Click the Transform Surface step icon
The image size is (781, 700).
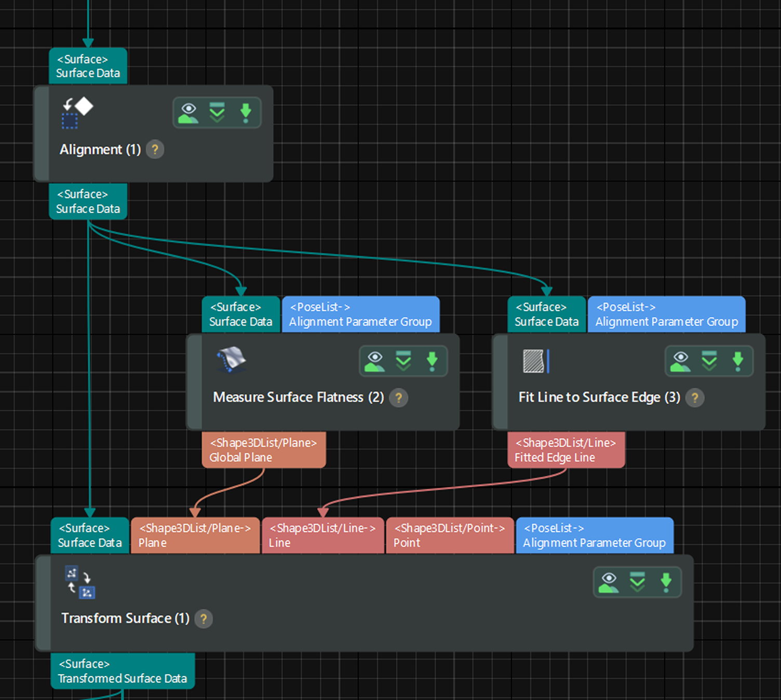(x=80, y=582)
